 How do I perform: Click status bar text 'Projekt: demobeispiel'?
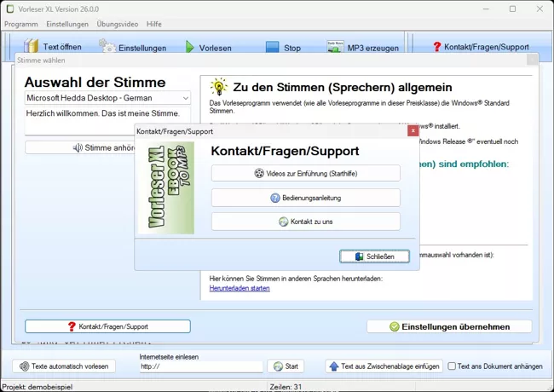(x=38, y=387)
